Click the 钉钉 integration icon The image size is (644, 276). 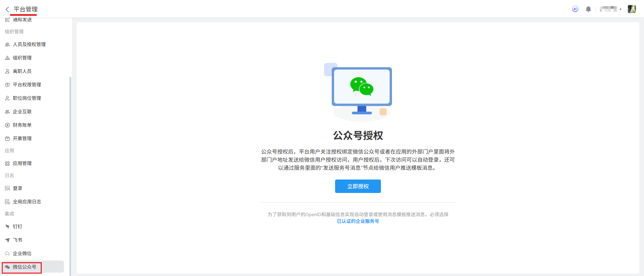pos(7,227)
